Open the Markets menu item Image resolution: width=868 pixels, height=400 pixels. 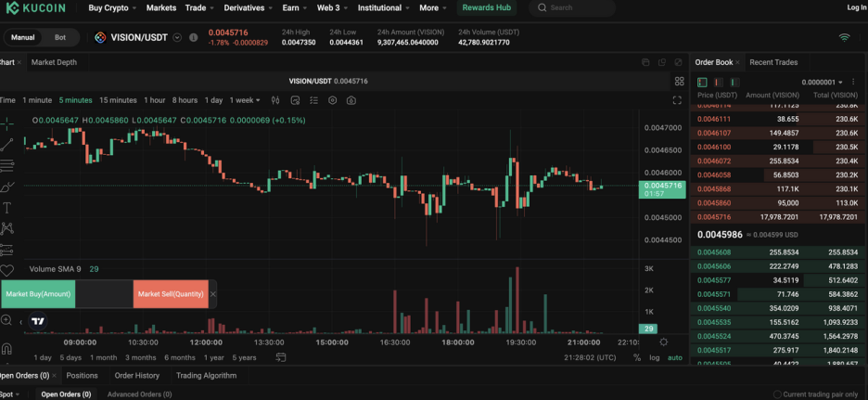click(161, 7)
